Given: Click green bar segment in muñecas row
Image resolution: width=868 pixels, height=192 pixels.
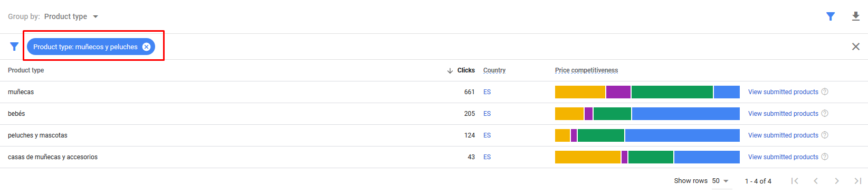Looking at the screenshot, I should tap(672, 92).
